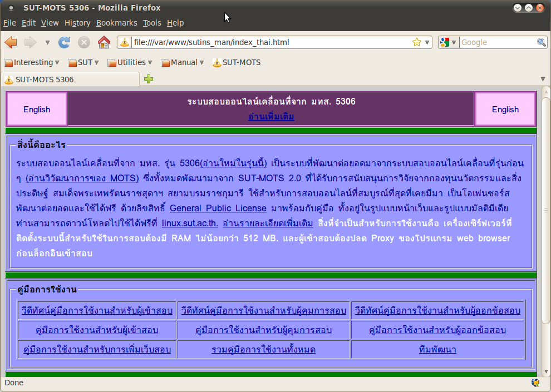
Task: Reload the page with the blue Refresh icon
Action: pyautogui.click(x=65, y=42)
